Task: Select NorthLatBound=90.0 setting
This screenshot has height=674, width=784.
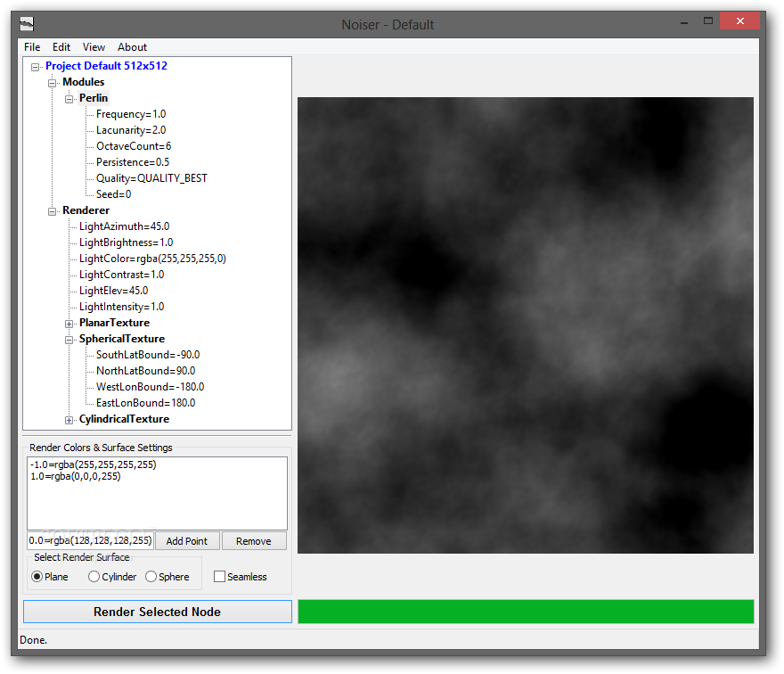Action: (146, 371)
